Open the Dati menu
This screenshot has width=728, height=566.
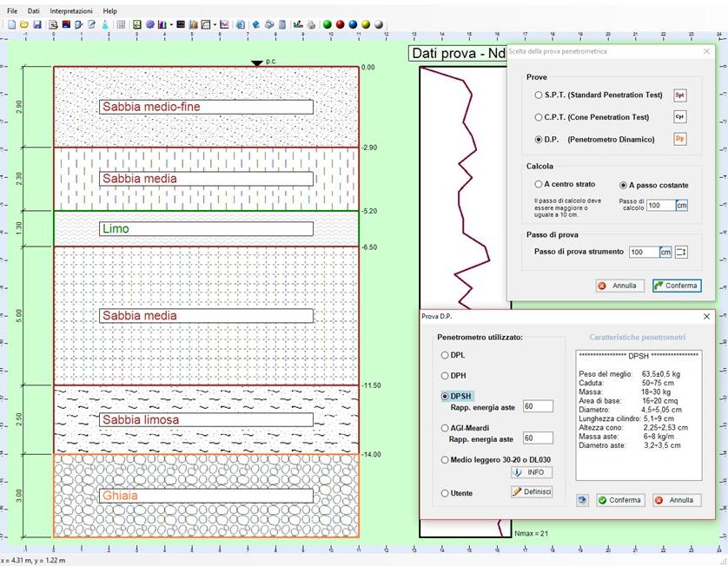click(x=33, y=10)
